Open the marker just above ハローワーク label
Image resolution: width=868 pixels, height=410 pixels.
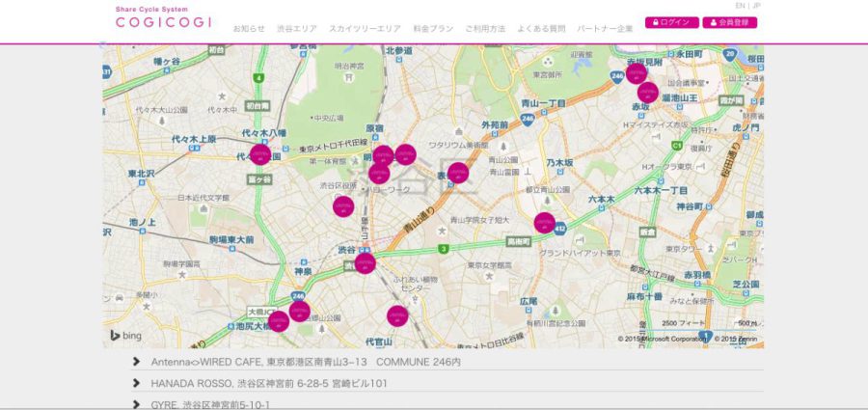[x=379, y=174]
